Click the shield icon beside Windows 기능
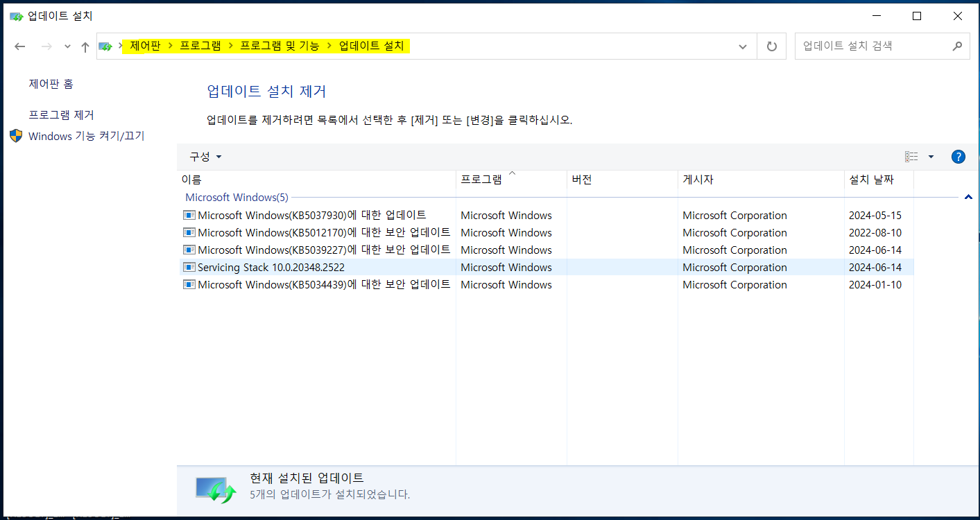Viewport: 980px width, 520px height. pyautogui.click(x=16, y=136)
